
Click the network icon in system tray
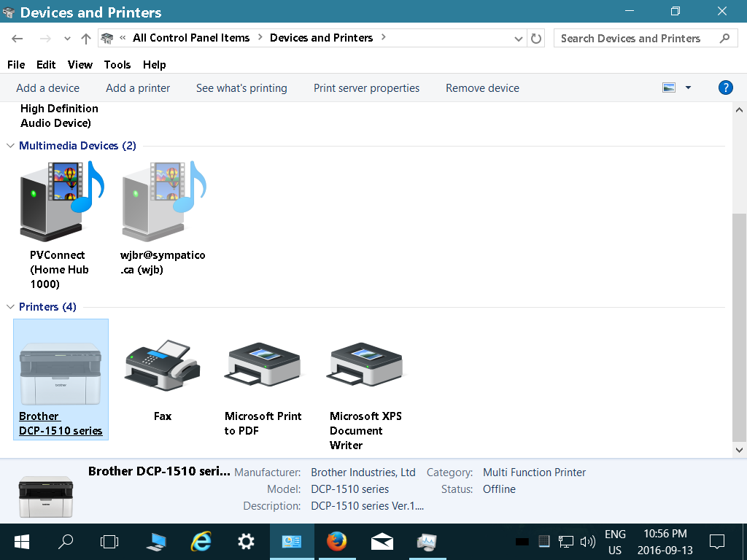566,542
